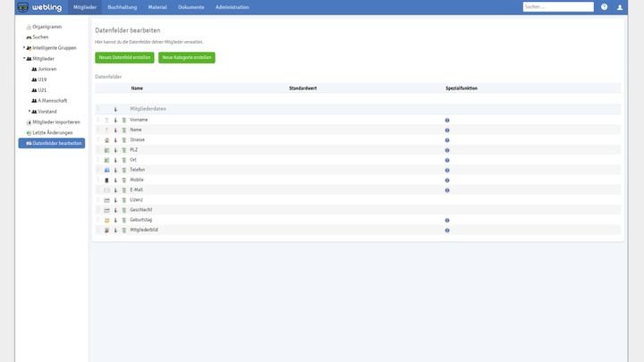Viewport: 644px width, 362px height.
Task: Focus the Suchen search field in header
Action: [558, 7]
